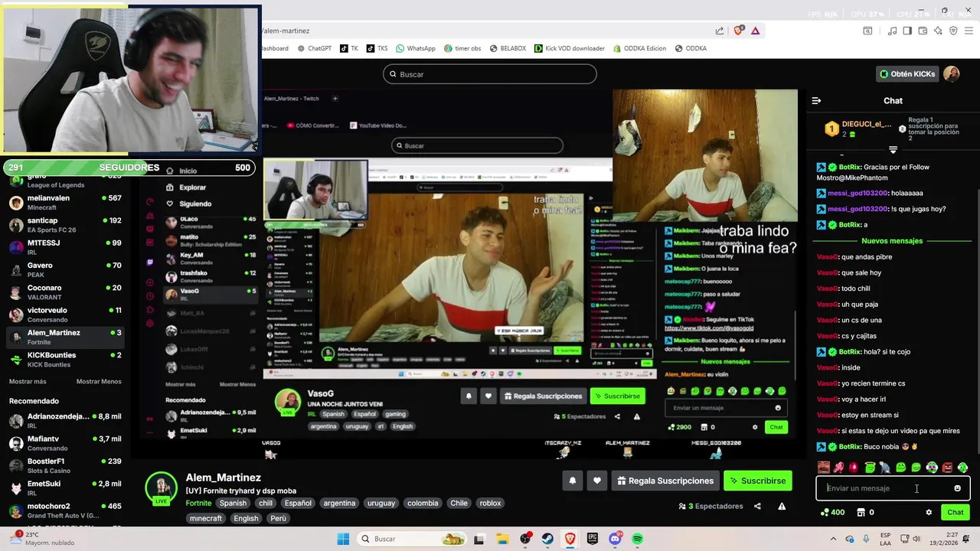Image resolution: width=980 pixels, height=551 pixels.
Task: Open Discord from the taskbar
Action: click(x=615, y=539)
